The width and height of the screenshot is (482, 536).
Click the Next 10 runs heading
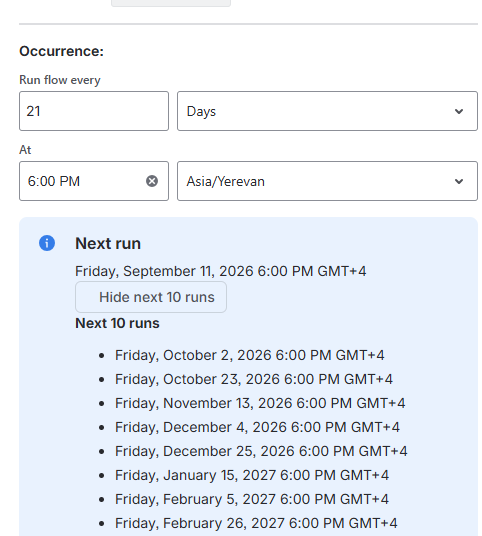pos(117,323)
